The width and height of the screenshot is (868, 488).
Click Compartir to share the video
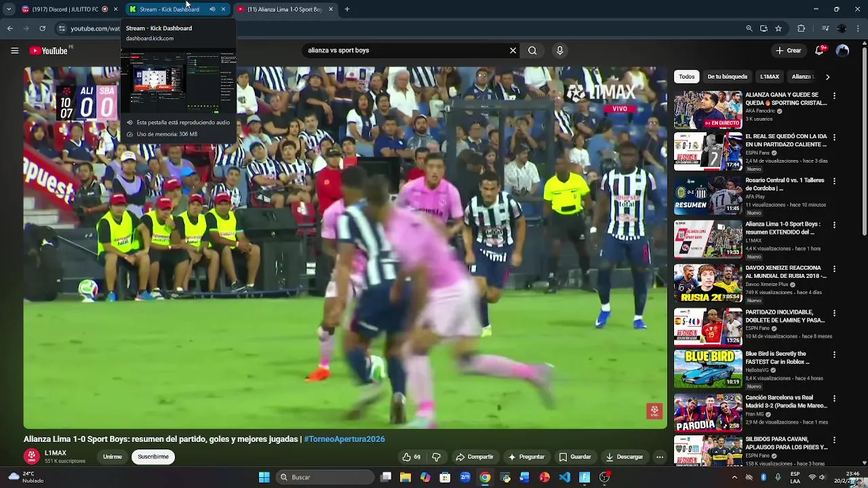click(x=475, y=457)
